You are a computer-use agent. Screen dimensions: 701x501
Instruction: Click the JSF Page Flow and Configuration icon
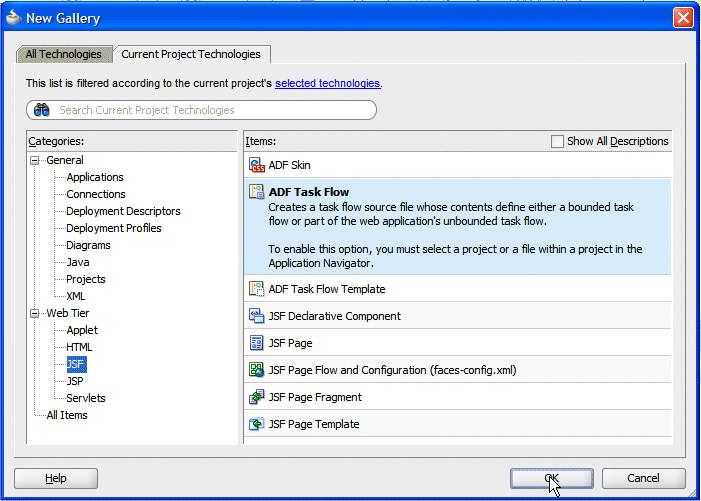pyautogui.click(x=256, y=370)
